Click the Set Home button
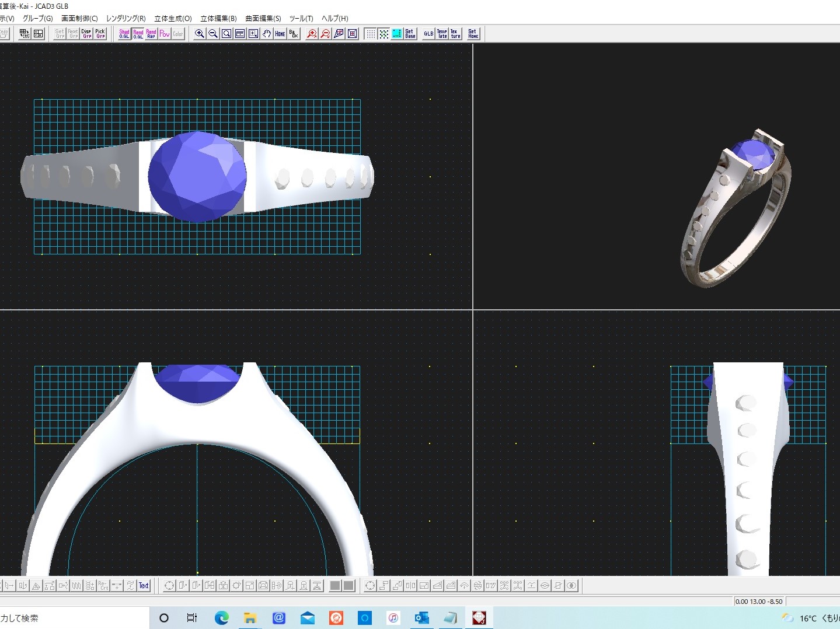 point(473,34)
